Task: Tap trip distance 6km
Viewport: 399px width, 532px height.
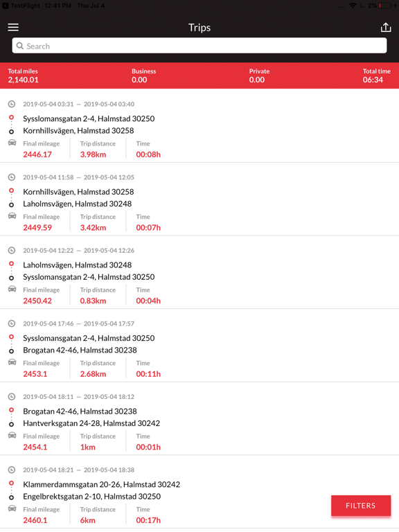Action: click(x=88, y=520)
